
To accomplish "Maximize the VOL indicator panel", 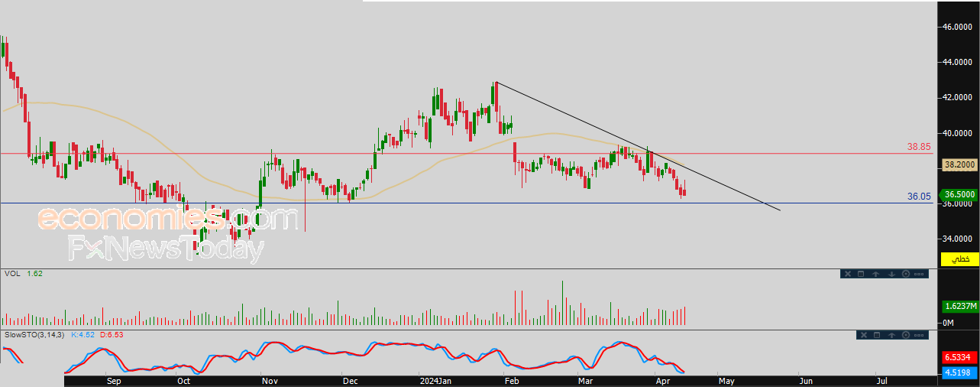I will (861, 274).
